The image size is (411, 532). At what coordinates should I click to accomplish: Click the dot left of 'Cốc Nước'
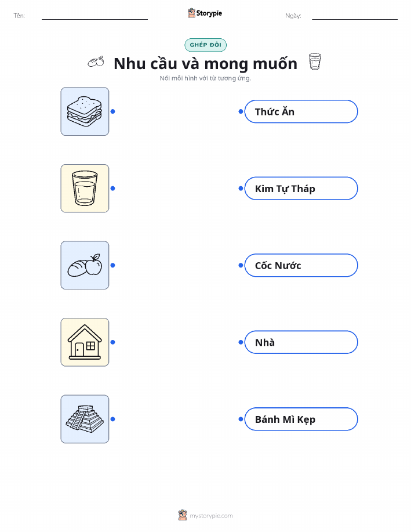pyautogui.click(x=241, y=265)
